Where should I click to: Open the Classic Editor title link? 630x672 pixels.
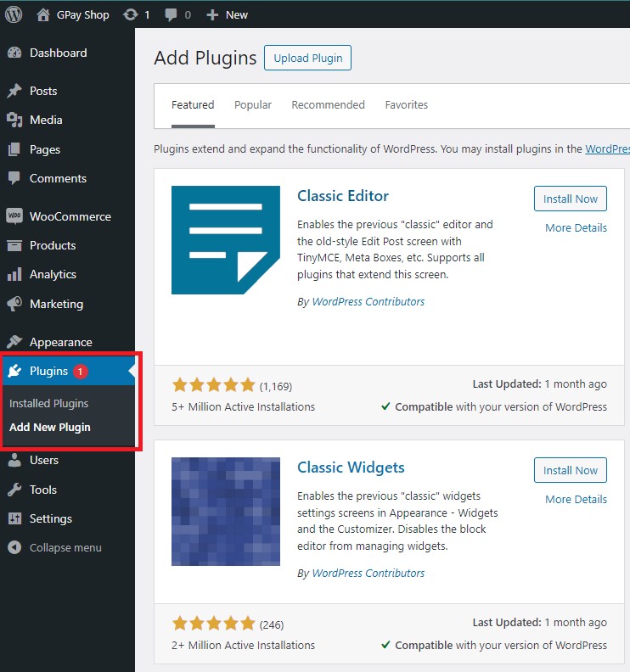click(343, 196)
